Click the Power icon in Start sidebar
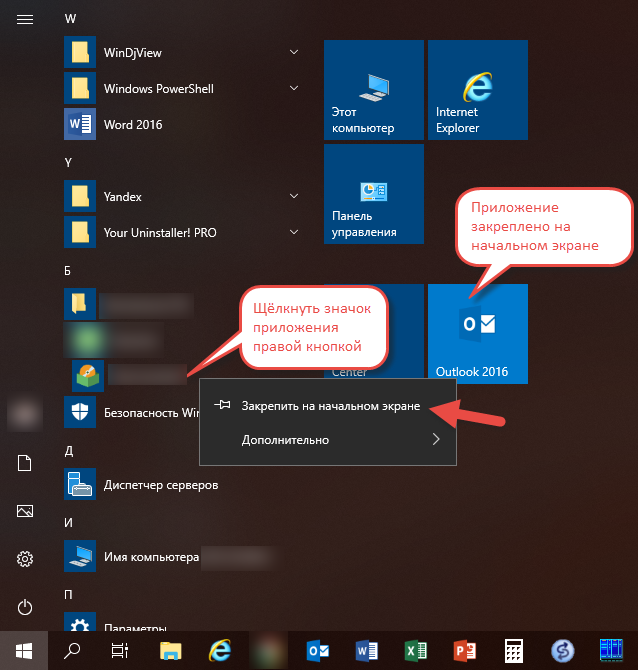This screenshot has width=638, height=670. pos(24,607)
